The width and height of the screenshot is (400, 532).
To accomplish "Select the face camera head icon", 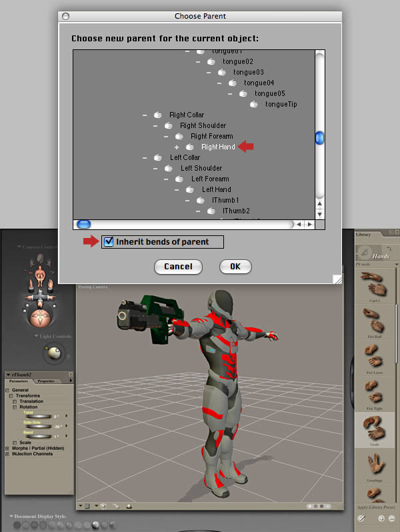I will point(40,259).
